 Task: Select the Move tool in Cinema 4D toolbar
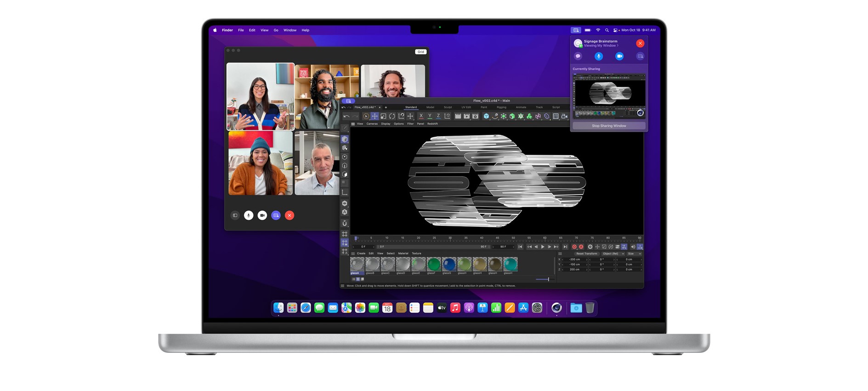tap(374, 116)
